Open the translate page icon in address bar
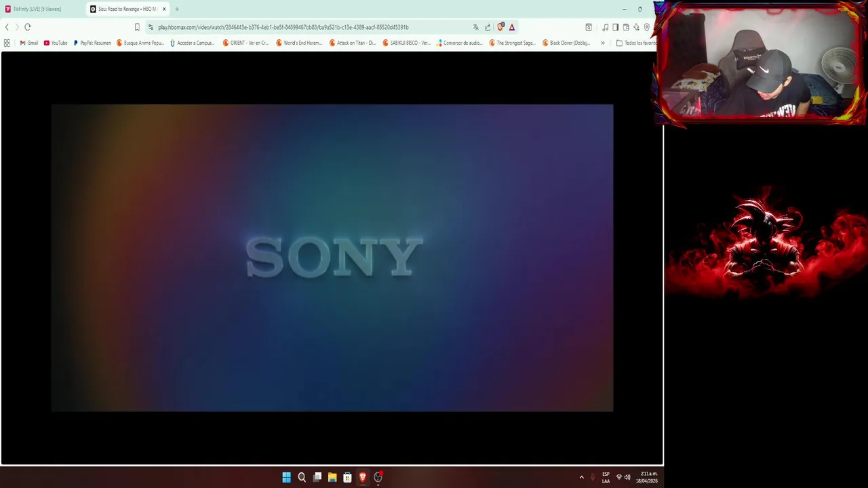Screen dimensions: 868x488 click(475, 27)
